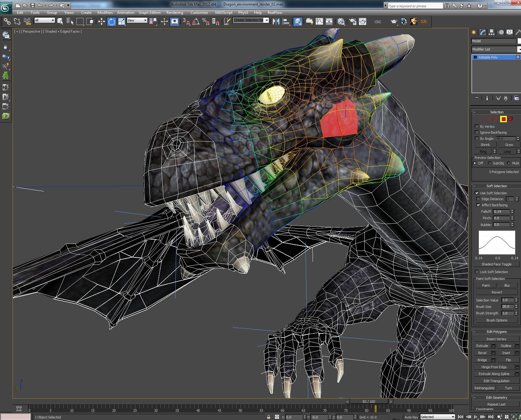Click the Select and Link chain icon
The image size is (521, 420).
point(7,21)
